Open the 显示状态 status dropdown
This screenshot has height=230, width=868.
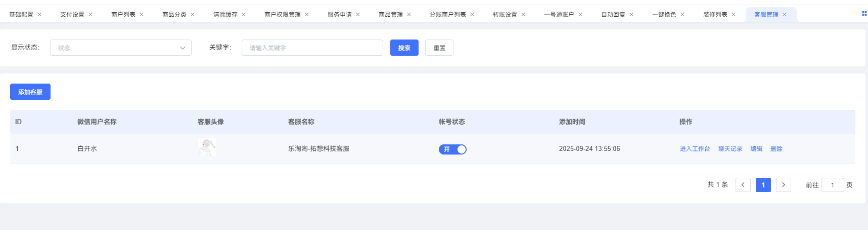[120, 48]
